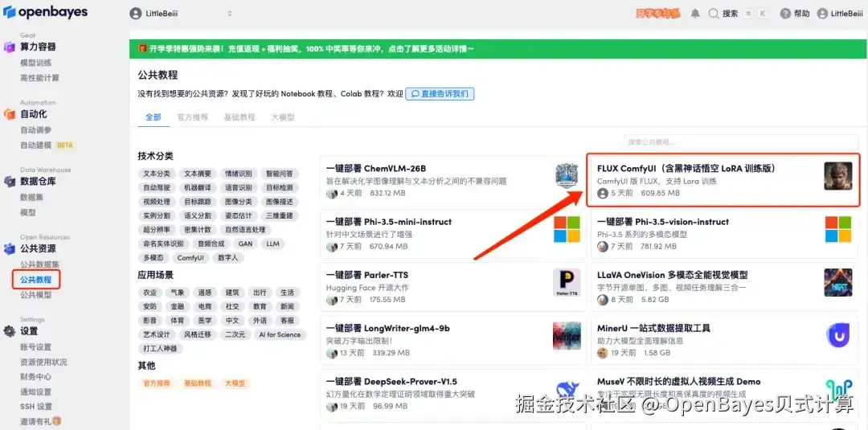Image resolution: width=868 pixels, height=430 pixels.
Task: Click the 算力容器 sidebar icon
Action: pyautogui.click(x=10, y=47)
